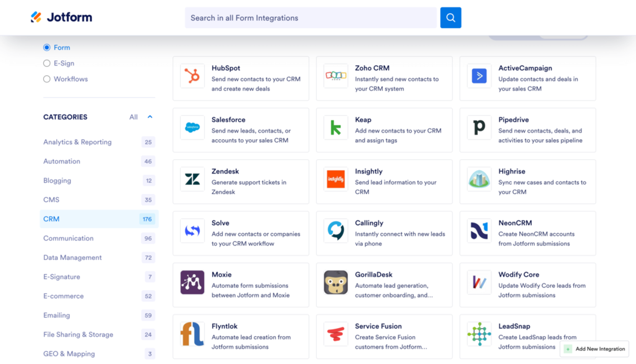
Task: Open the Pipedrive integration title
Action: 514,120
